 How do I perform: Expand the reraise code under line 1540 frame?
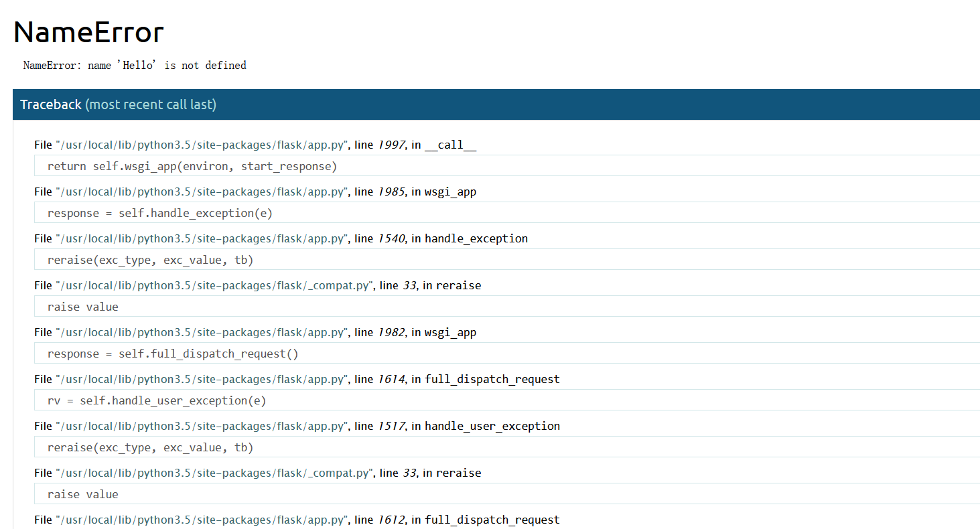(507, 260)
